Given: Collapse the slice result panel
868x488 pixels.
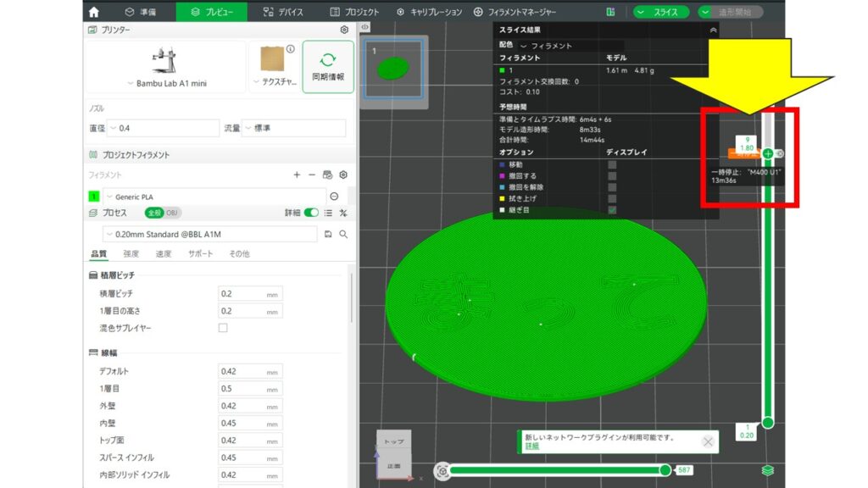Looking at the screenshot, I should (x=713, y=30).
